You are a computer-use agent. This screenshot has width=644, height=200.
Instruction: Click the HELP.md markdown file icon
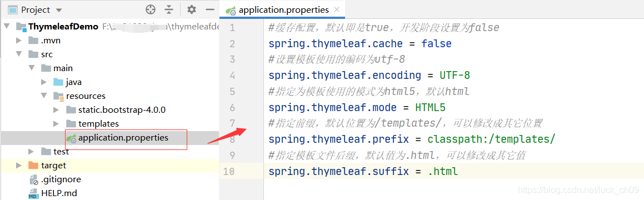click(x=33, y=193)
